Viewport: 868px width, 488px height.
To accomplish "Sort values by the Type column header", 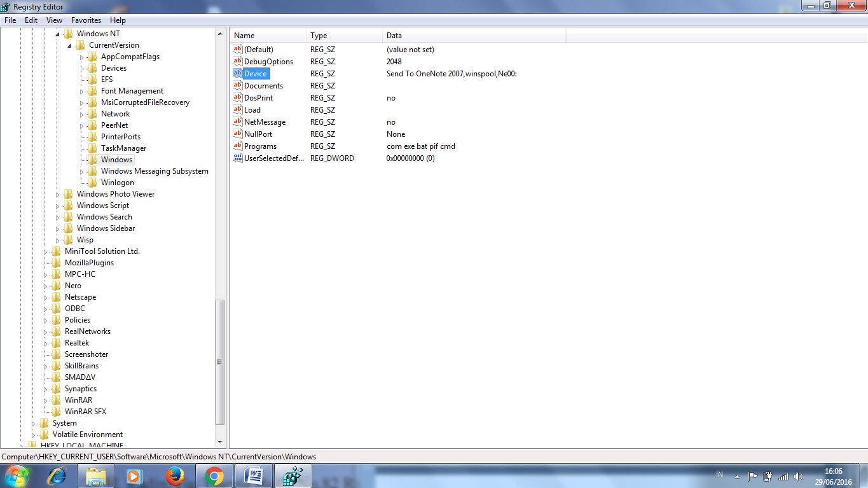I will tap(344, 36).
